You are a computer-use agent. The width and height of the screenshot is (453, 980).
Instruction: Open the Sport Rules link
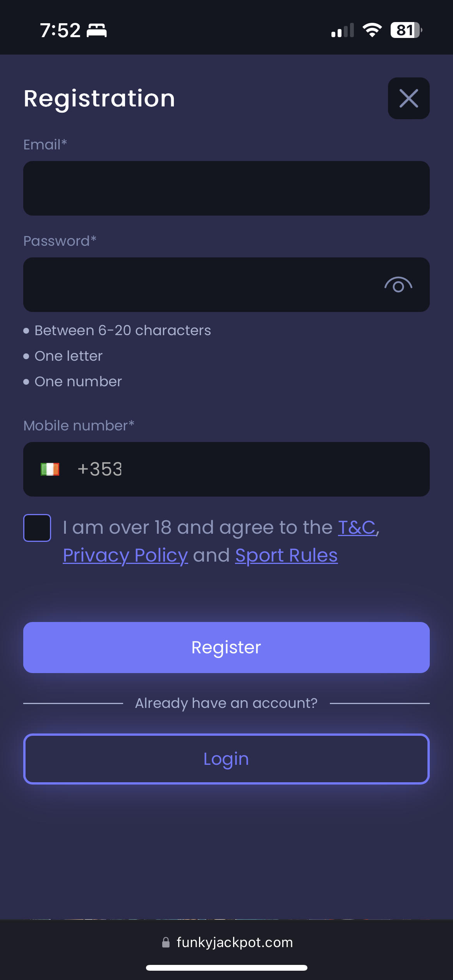coord(287,555)
